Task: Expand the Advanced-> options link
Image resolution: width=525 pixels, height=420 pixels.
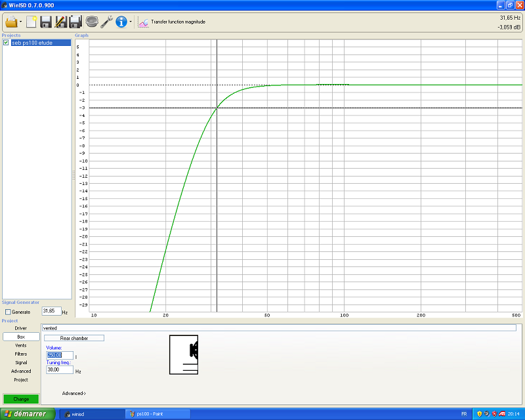Action: pyautogui.click(x=74, y=394)
